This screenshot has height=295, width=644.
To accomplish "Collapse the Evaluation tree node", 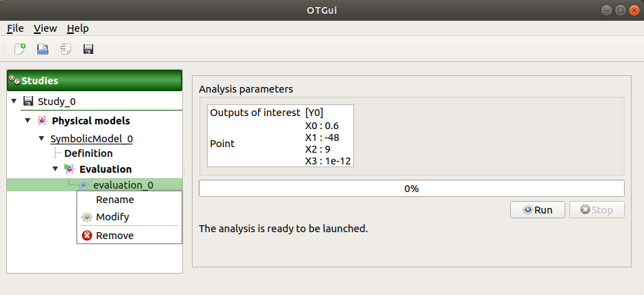I will tap(55, 169).
